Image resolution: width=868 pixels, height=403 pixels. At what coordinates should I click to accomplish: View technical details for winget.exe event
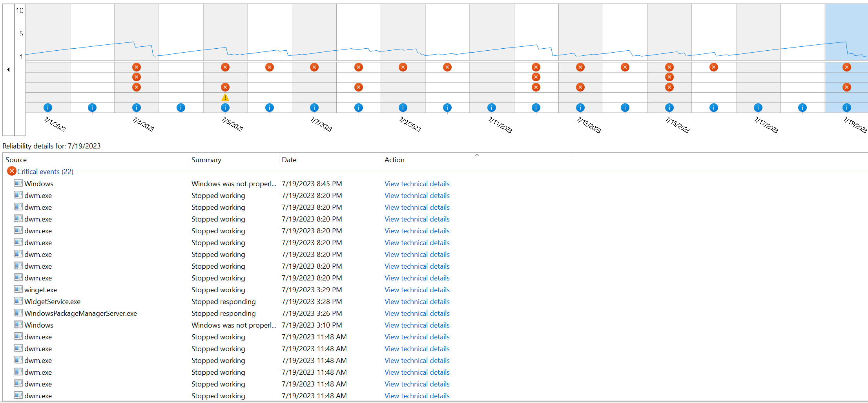point(417,290)
